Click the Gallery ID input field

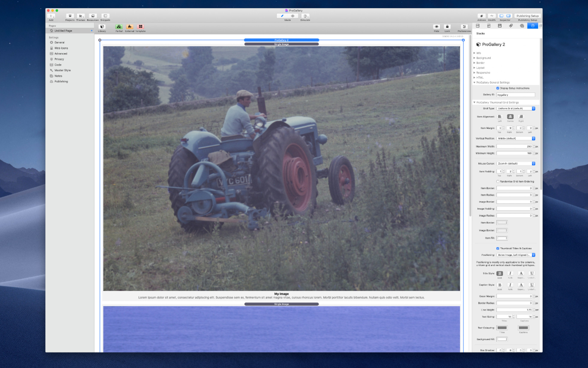click(x=516, y=95)
